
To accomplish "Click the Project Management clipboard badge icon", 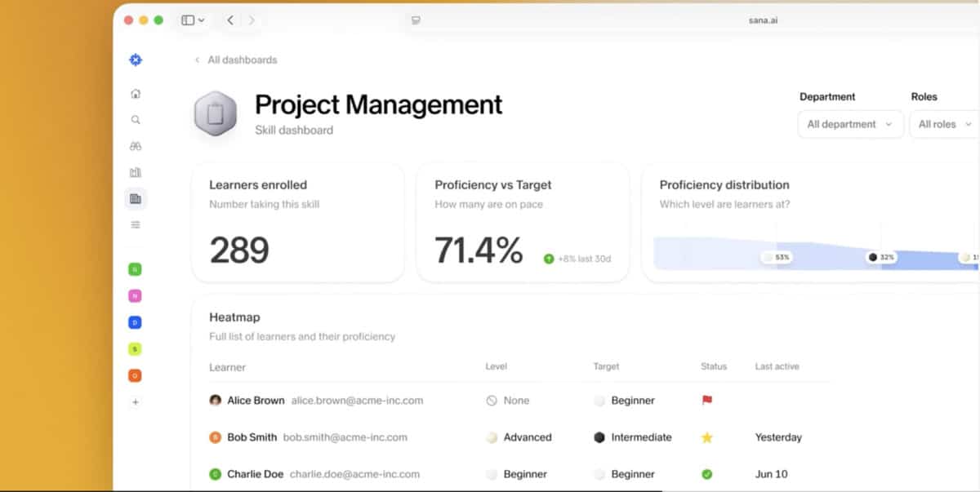I will 216,113.
